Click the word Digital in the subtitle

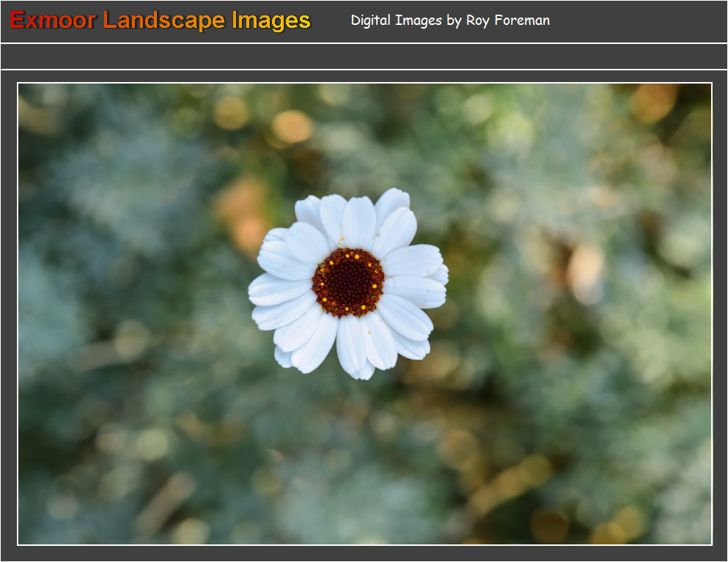pos(370,21)
